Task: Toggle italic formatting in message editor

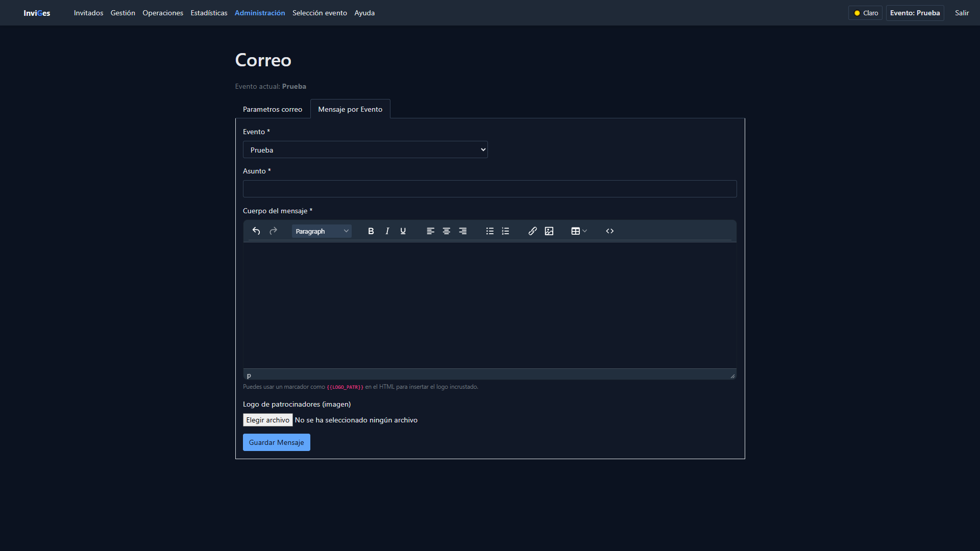Action: pos(387,231)
